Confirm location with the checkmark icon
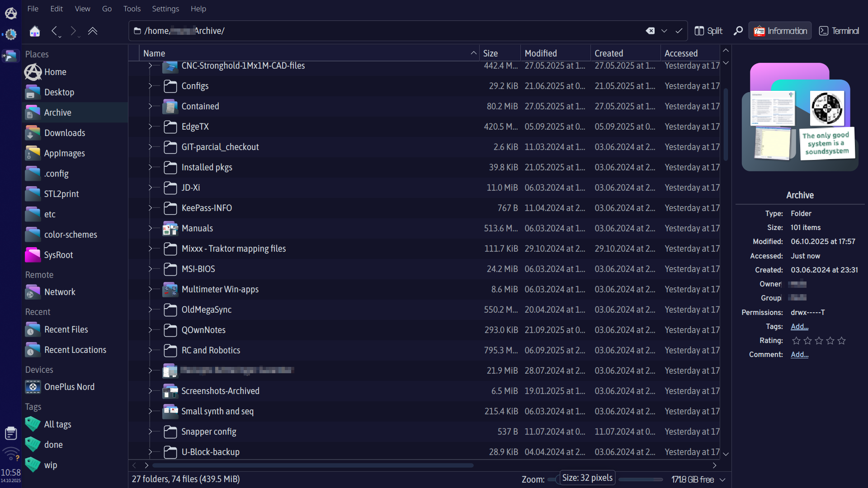Image resolution: width=868 pixels, height=488 pixels. (x=679, y=31)
